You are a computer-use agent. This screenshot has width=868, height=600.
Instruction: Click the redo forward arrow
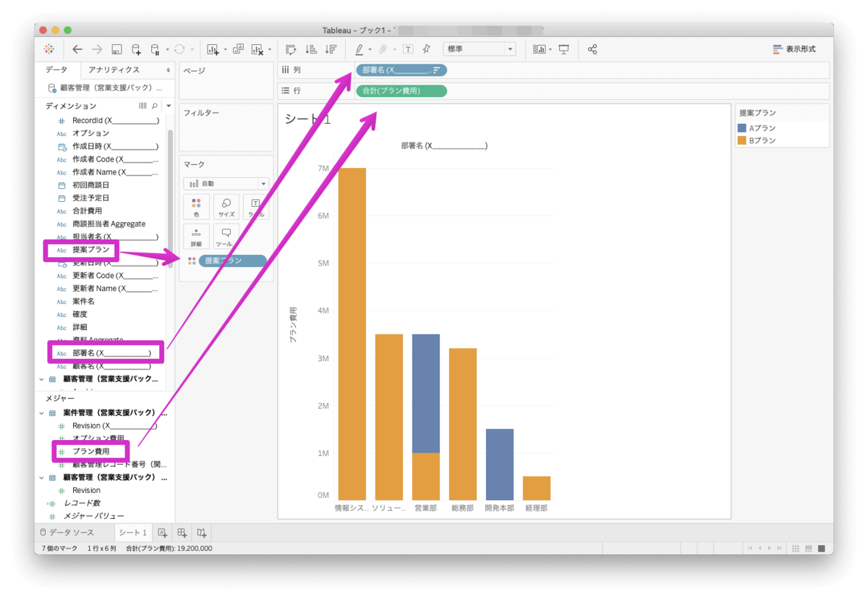click(97, 49)
